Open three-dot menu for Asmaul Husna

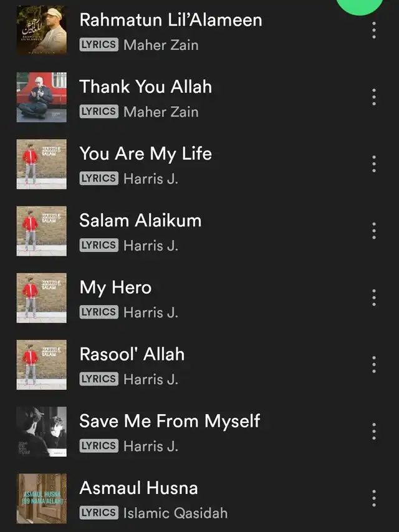[x=374, y=498]
